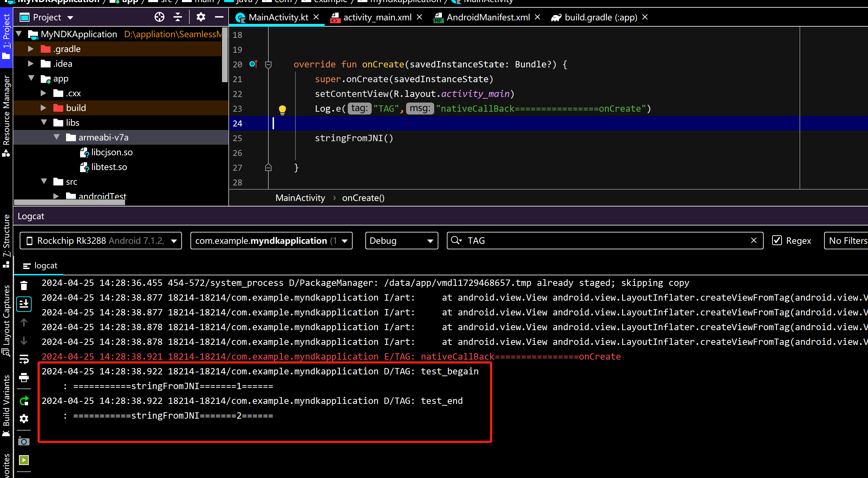Collapse the armeabi-v7a folder
Screen dimensions: 868x478
tap(57, 137)
